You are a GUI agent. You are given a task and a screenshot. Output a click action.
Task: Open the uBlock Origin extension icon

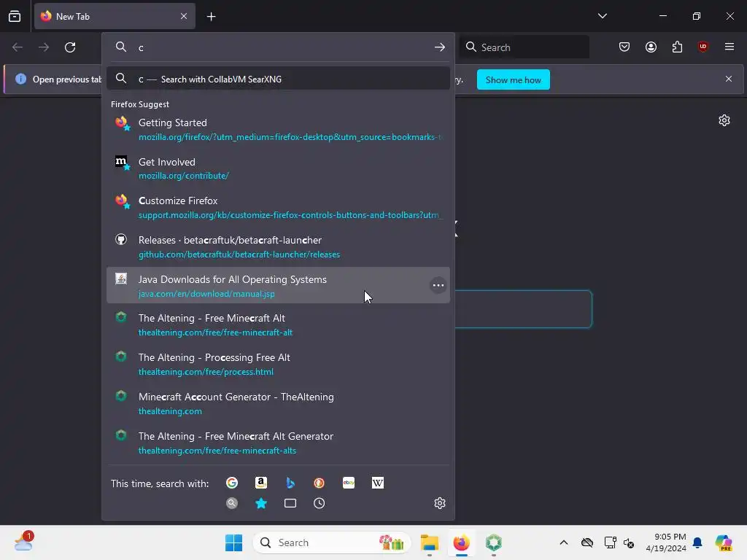pyautogui.click(x=703, y=47)
